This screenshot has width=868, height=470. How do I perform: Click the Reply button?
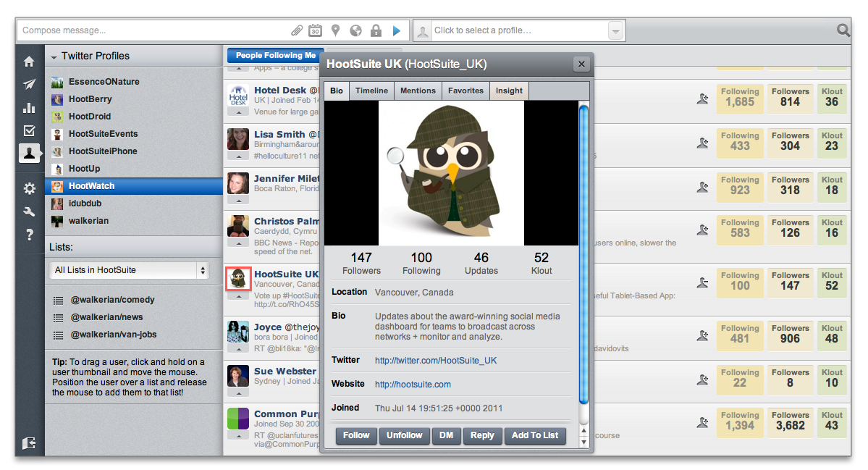tap(482, 436)
